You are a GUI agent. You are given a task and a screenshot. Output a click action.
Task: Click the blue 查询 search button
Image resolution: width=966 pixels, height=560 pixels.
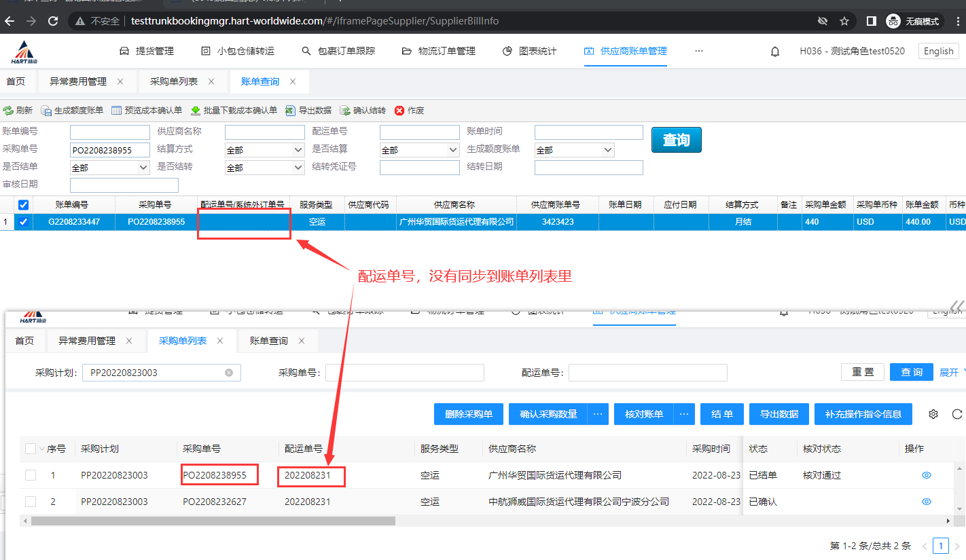pos(676,140)
